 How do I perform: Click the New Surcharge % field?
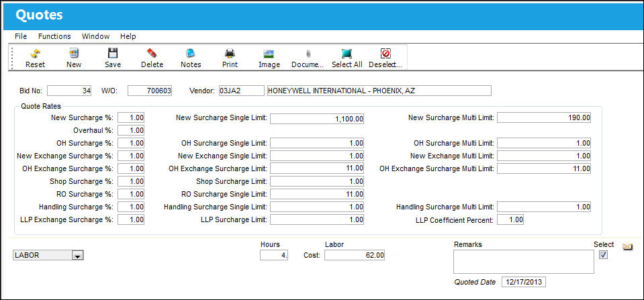[131, 117]
